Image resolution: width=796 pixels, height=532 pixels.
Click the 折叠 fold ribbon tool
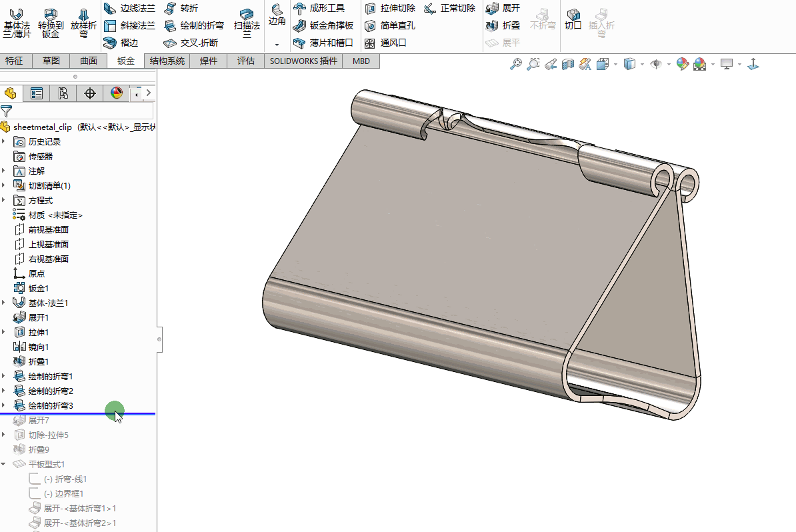(503, 25)
